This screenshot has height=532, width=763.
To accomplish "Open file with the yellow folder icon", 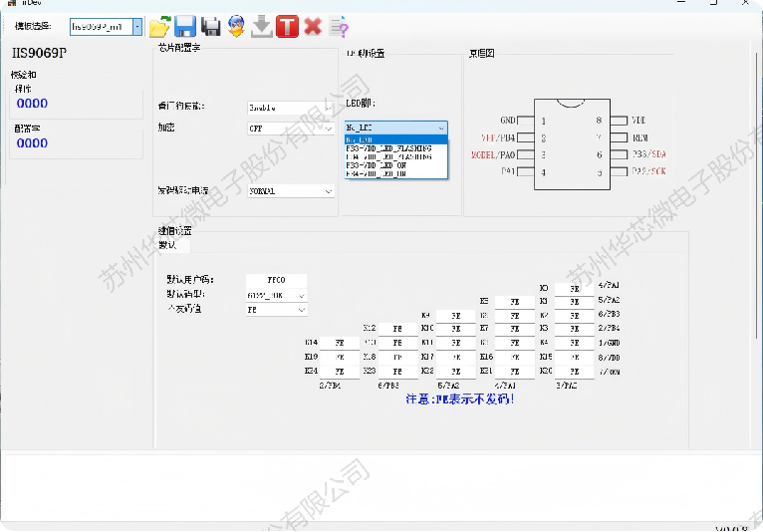I will (x=159, y=26).
